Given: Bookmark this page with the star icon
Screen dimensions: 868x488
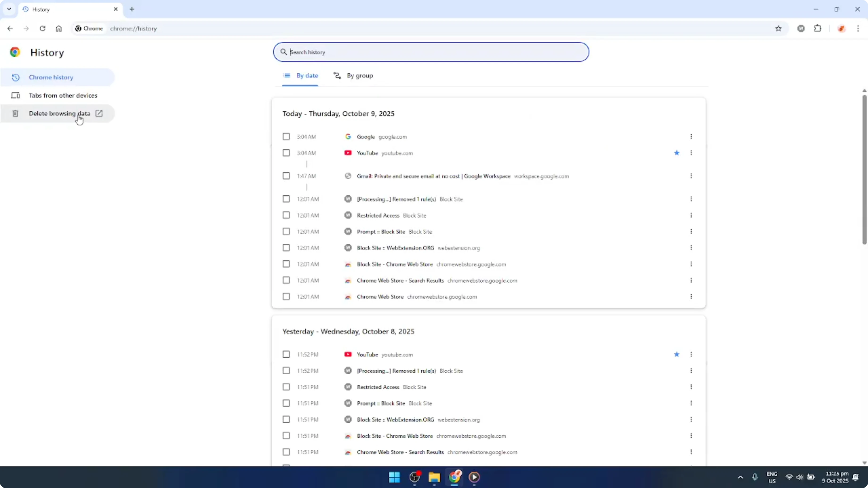Looking at the screenshot, I should pos(778,29).
